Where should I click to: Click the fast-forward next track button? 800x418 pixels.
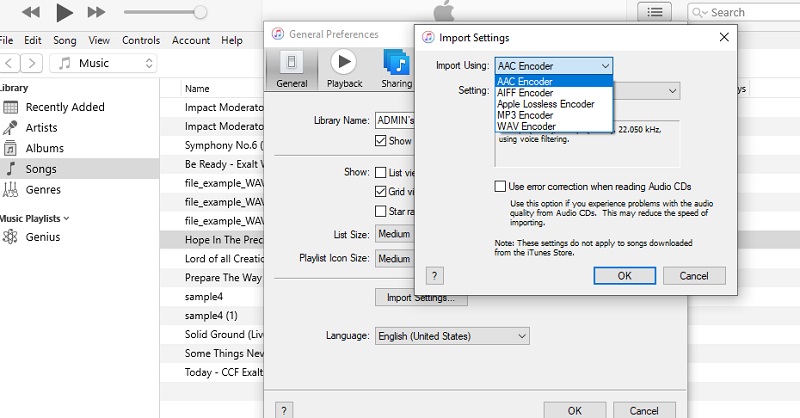(96, 12)
